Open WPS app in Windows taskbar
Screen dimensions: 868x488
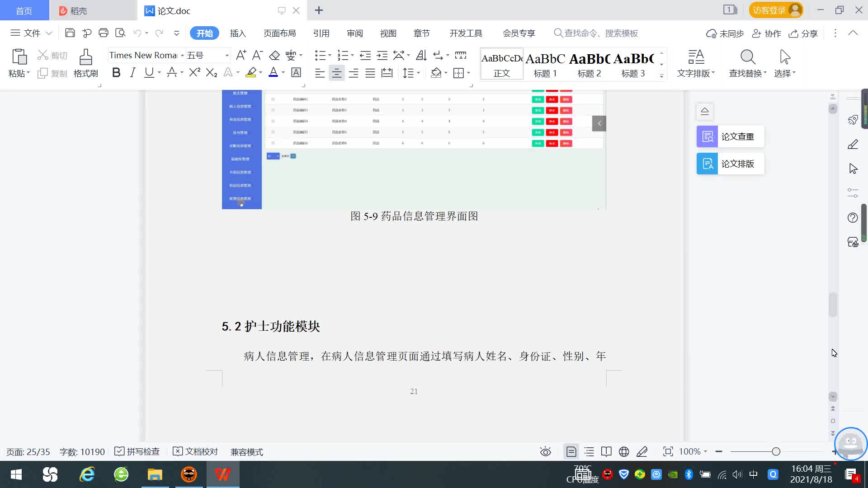222,474
